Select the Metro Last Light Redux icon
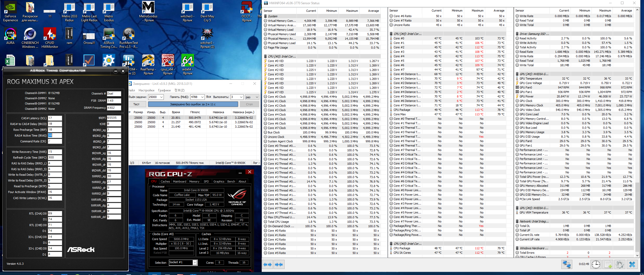 point(89,12)
